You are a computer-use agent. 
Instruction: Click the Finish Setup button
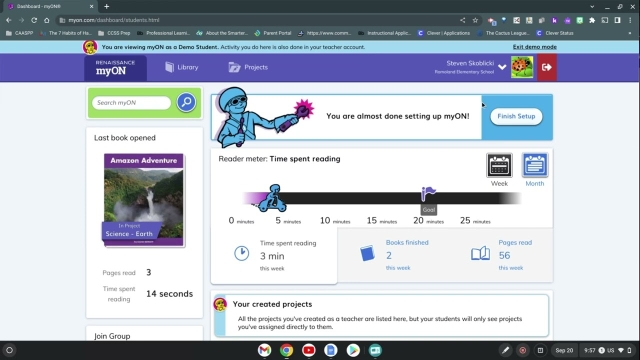coord(516,116)
